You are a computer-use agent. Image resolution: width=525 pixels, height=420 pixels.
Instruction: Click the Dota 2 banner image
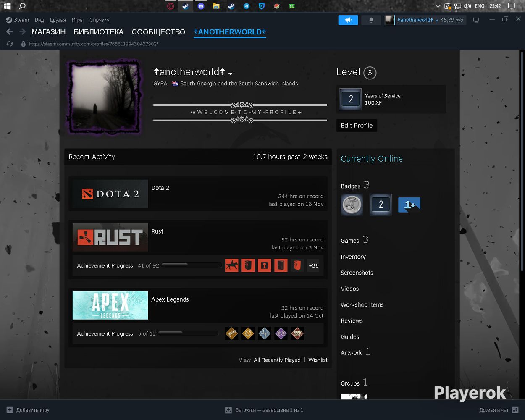110,194
